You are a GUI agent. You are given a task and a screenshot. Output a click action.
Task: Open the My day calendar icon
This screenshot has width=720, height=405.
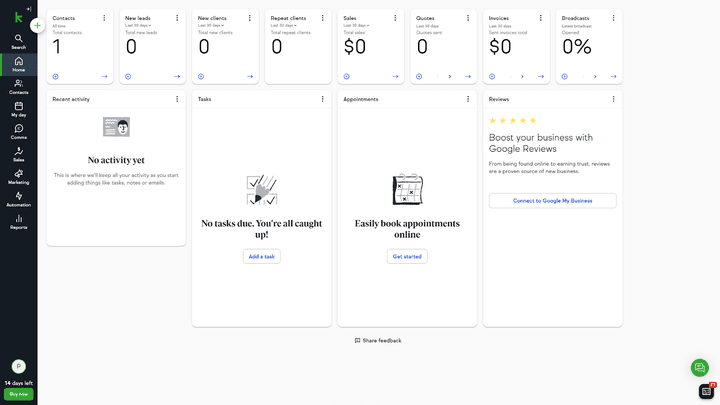[18, 108]
